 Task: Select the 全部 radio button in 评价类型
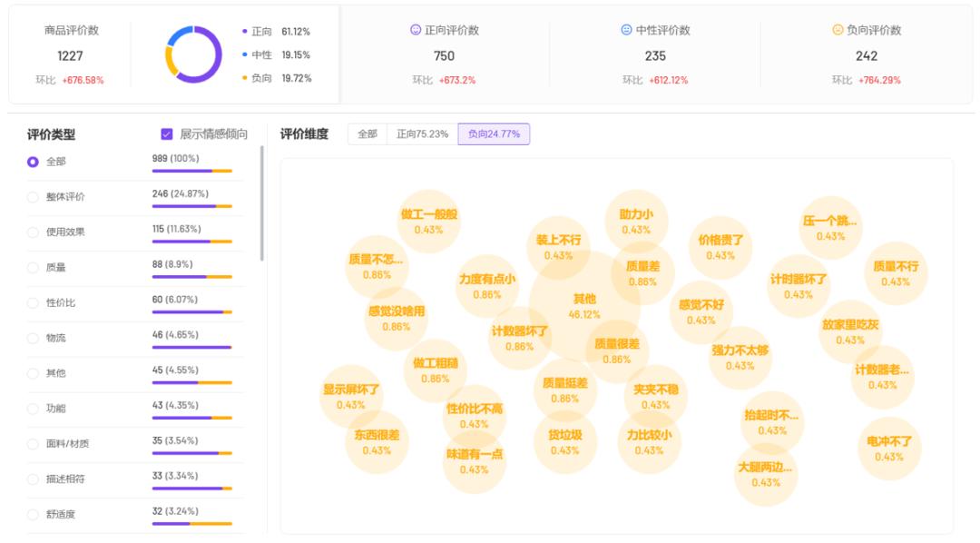point(33,162)
